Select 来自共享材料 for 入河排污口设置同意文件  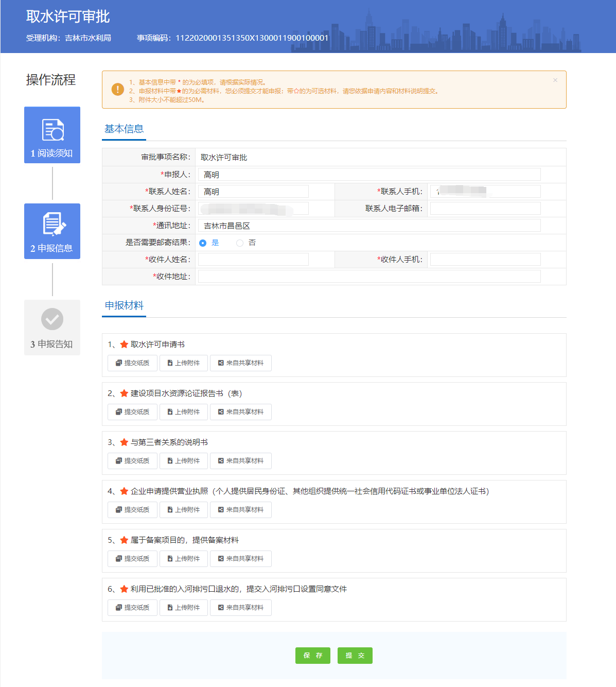(x=240, y=608)
